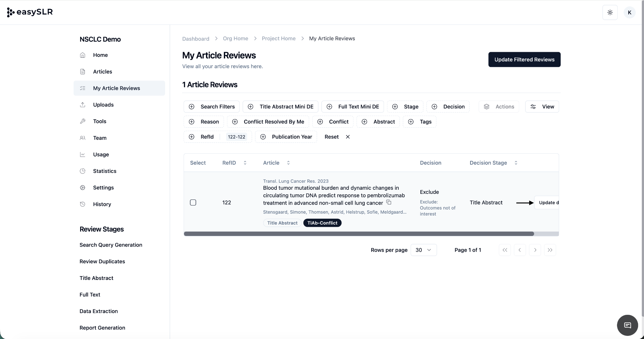Click the copy icon beside article title

coord(389,202)
